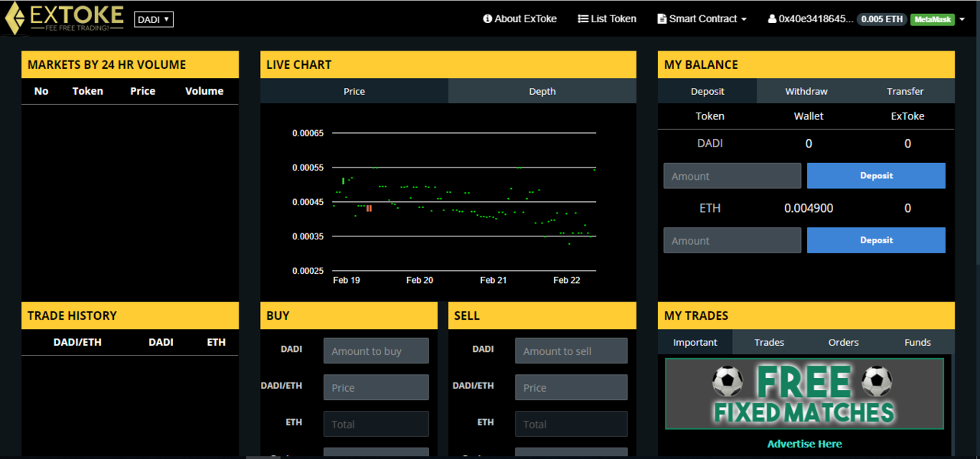Switch to the Price chart tab
The height and width of the screenshot is (459, 980).
[354, 91]
